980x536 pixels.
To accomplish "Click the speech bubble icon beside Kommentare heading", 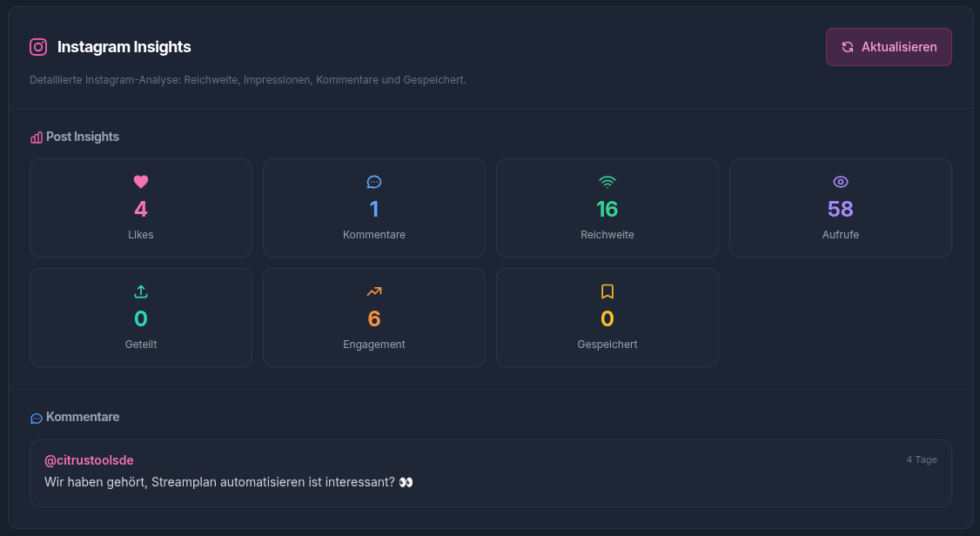I will (36, 418).
